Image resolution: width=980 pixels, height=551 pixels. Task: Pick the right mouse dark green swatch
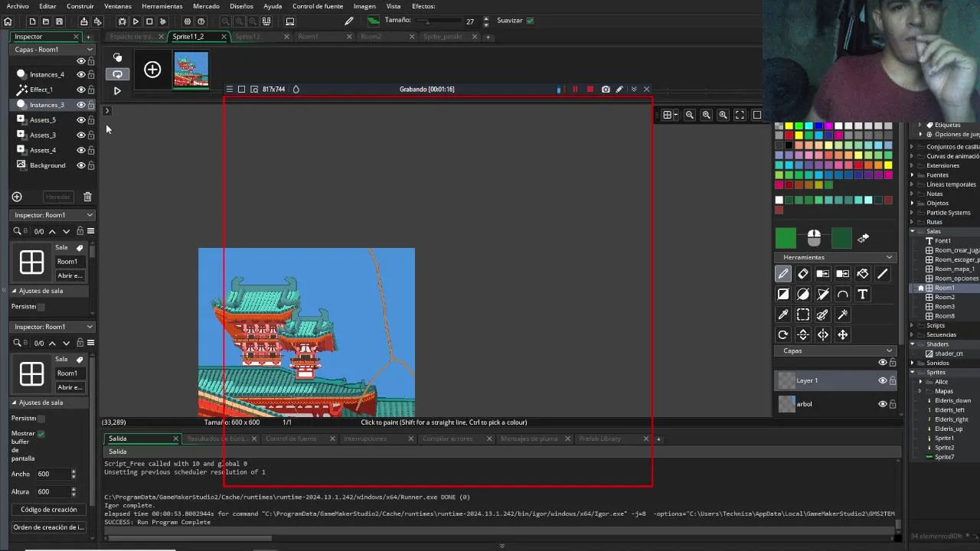coord(841,239)
